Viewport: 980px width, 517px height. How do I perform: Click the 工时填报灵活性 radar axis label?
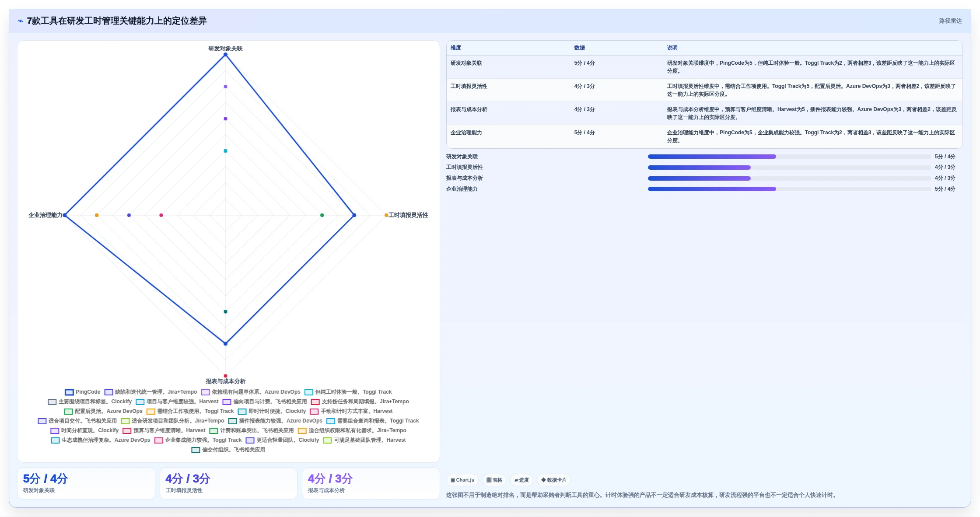408,215
